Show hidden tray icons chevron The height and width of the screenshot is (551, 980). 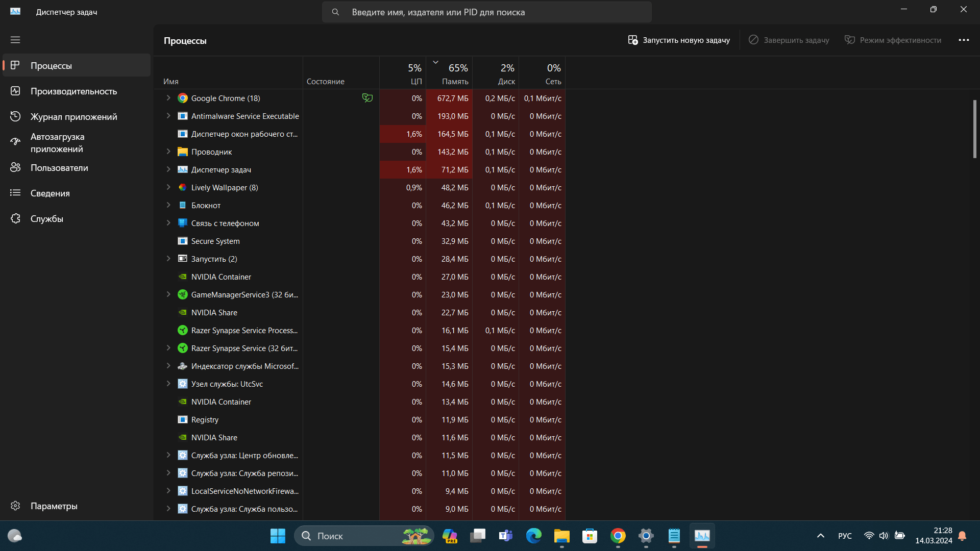coord(821,536)
